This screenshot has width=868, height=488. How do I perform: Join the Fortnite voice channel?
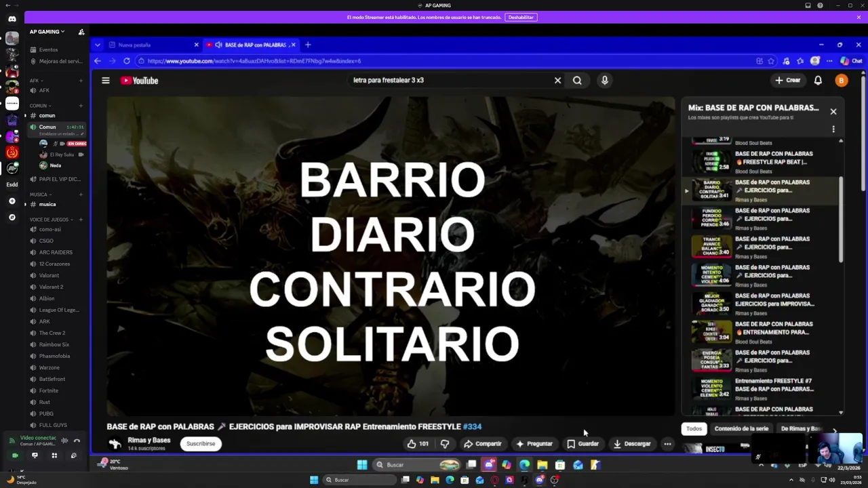(56, 390)
